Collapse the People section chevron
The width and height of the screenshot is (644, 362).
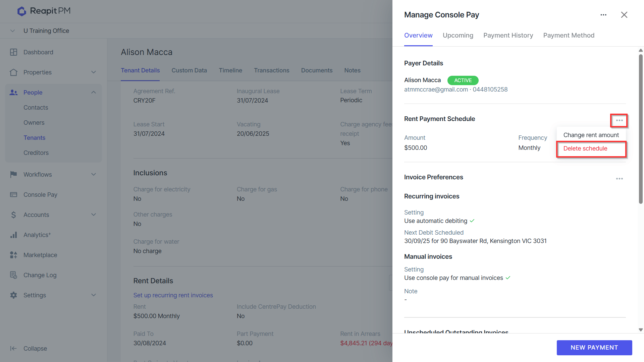[x=94, y=92]
